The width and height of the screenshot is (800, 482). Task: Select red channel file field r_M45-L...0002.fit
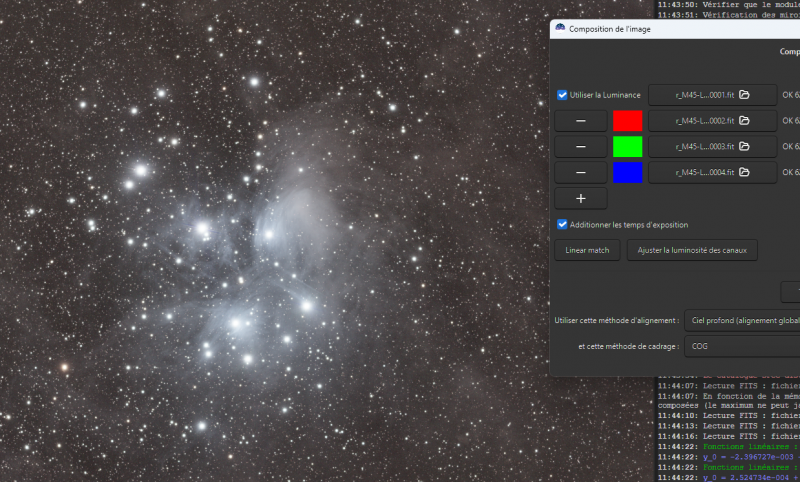(712, 121)
